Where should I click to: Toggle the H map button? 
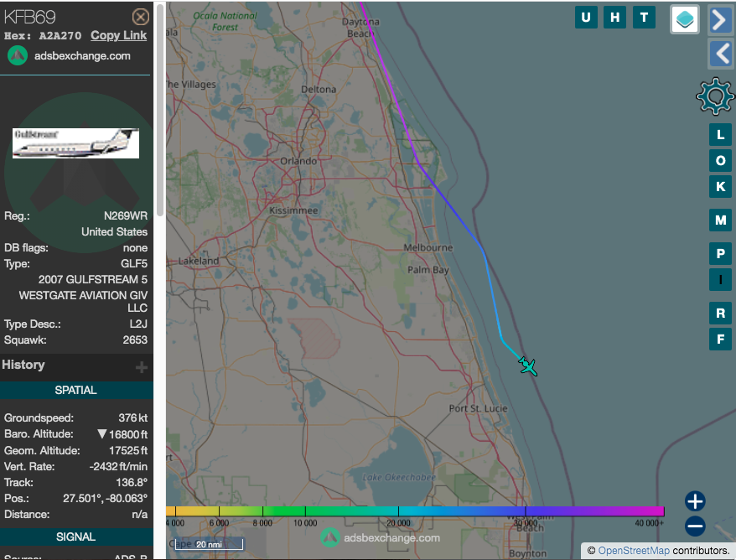[x=615, y=18]
